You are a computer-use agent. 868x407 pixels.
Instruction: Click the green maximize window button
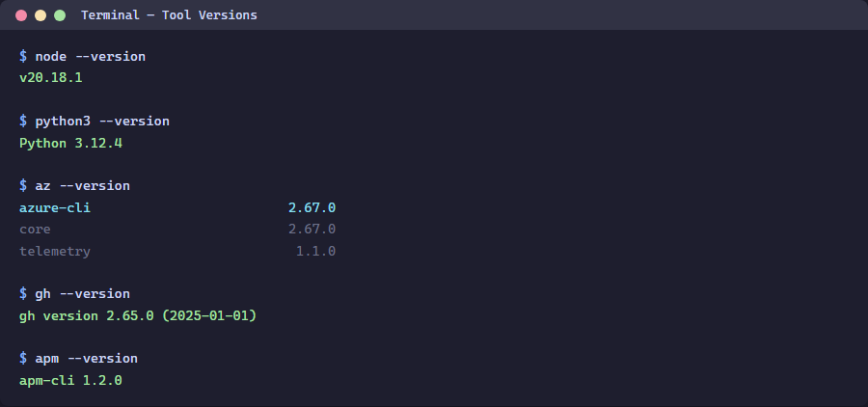tap(60, 15)
